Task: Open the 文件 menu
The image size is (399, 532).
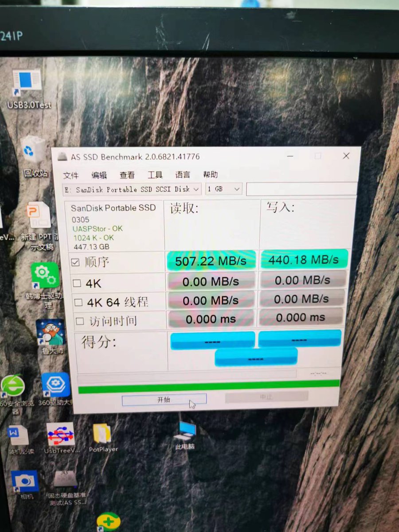Action: point(70,175)
